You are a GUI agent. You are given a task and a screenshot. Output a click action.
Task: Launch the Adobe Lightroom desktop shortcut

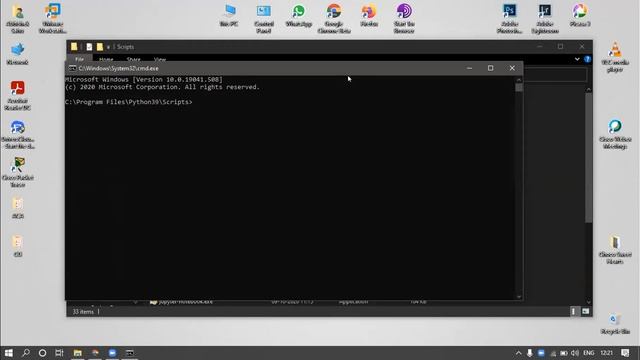tap(545, 18)
